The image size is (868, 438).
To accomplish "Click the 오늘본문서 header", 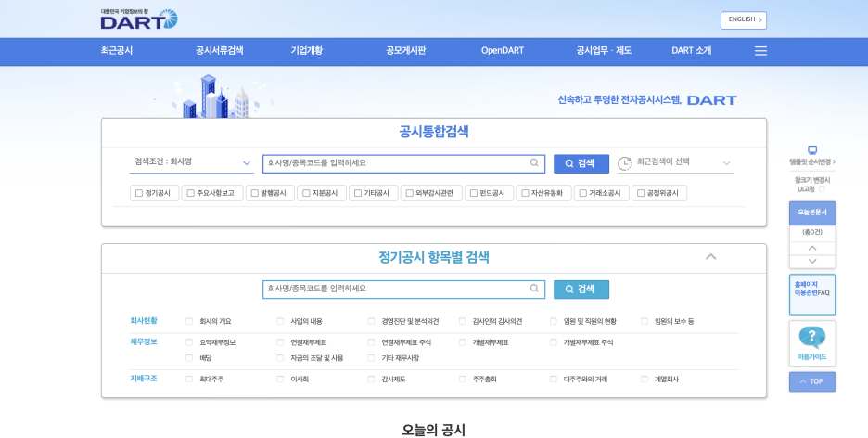I will click(812, 213).
